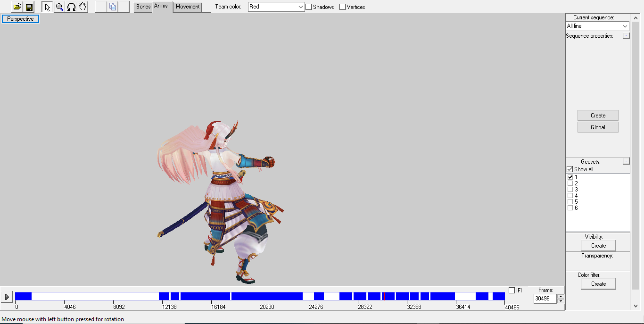
Task: Open the Movement tab
Action: point(188,7)
